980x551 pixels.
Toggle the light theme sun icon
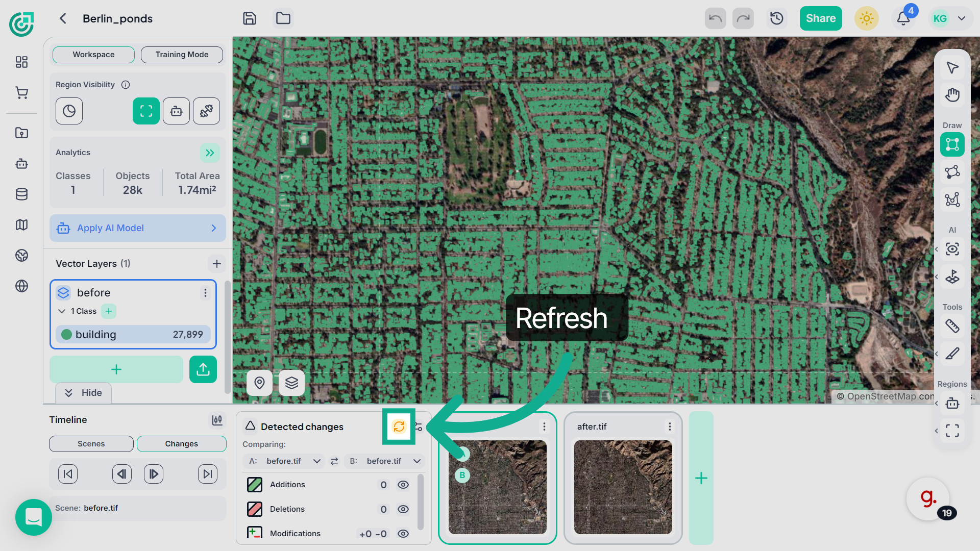click(867, 18)
